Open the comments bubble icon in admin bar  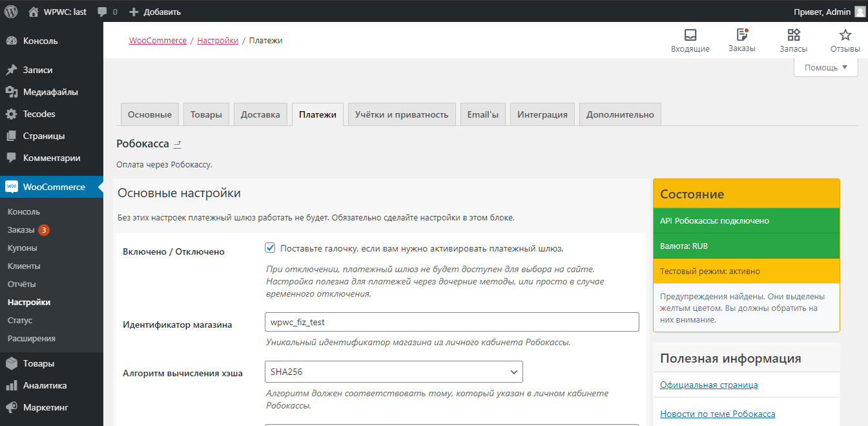pos(102,11)
